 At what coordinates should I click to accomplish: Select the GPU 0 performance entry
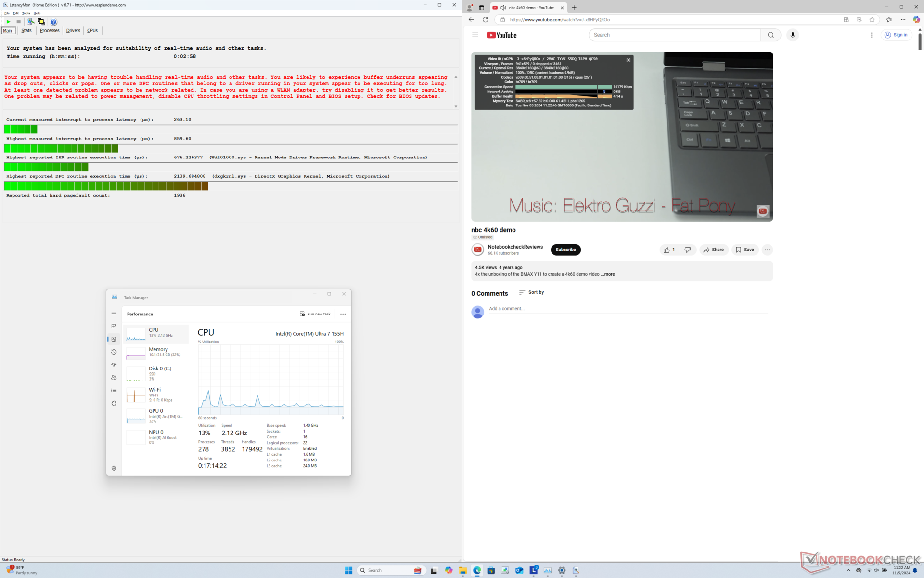(x=156, y=416)
